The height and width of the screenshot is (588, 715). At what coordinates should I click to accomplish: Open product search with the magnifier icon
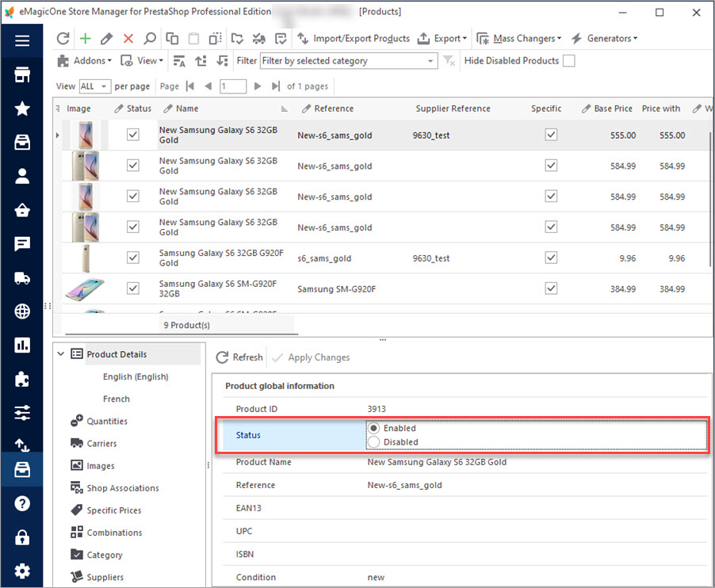(x=150, y=39)
